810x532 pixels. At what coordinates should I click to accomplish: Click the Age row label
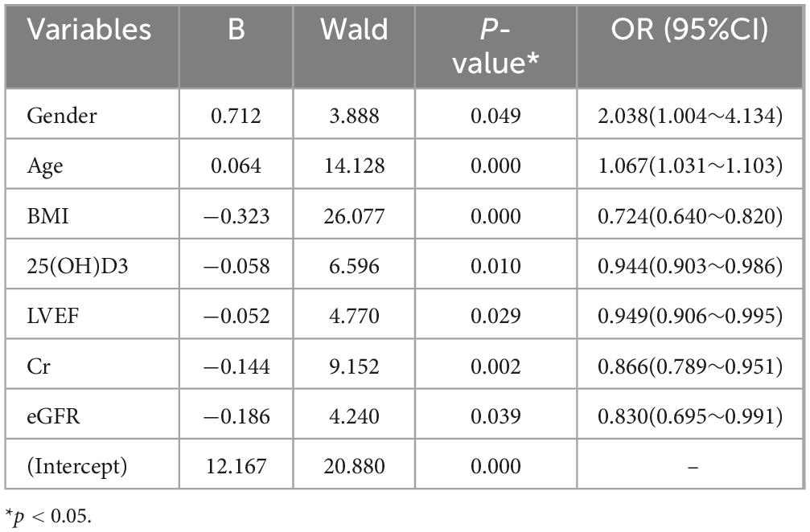pos(45,166)
